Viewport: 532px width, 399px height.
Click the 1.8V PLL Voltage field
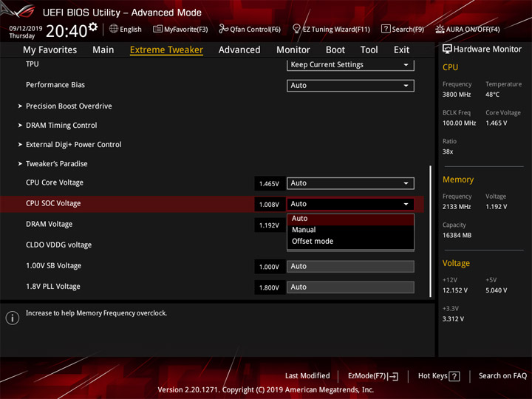[x=350, y=287]
